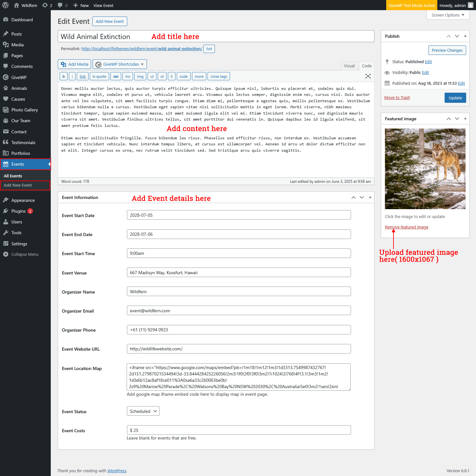Switch to the Visual editor tab
Image resolution: width=476 pixels, height=476 pixels.
tap(349, 66)
